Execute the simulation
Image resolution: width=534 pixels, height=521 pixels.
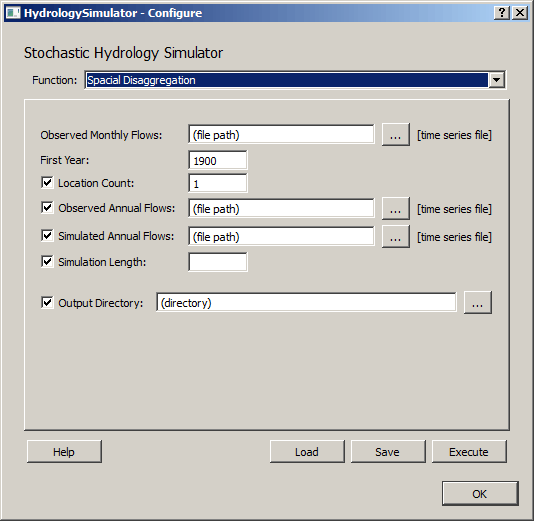click(x=469, y=452)
